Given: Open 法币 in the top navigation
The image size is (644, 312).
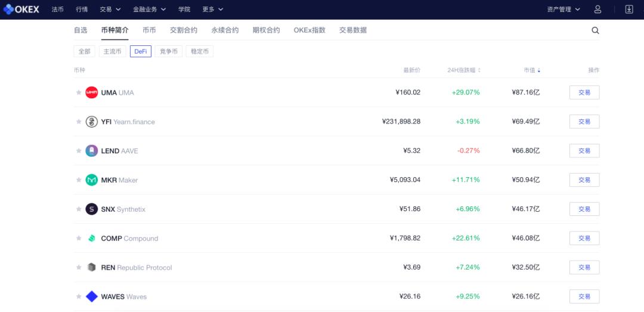Looking at the screenshot, I should pos(57,9).
